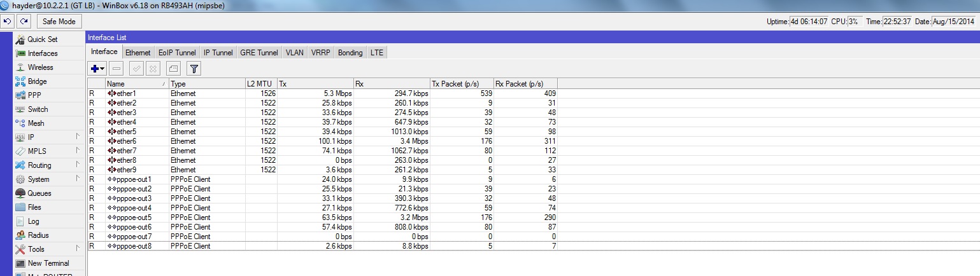Switch to the Interface tab

tap(104, 52)
